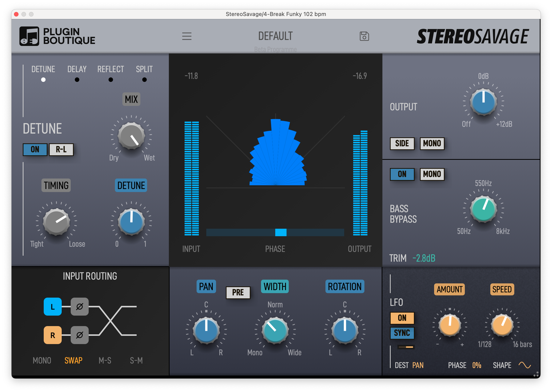Turn off the DETUNE ON switch
552x392 pixels.
click(x=35, y=150)
